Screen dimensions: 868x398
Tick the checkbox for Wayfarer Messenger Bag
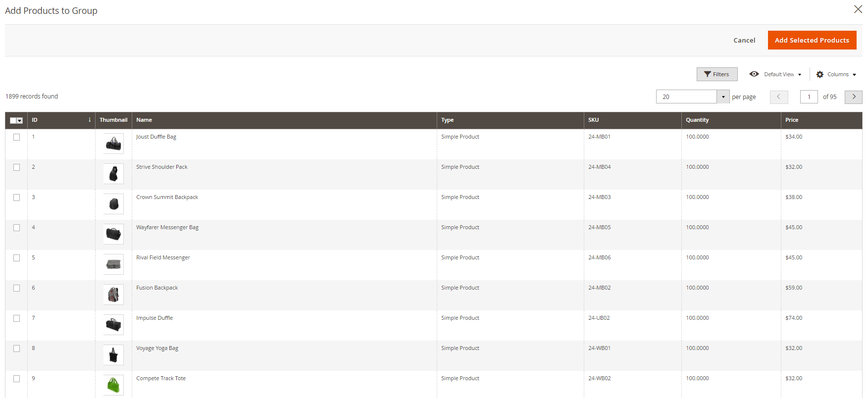pos(17,228)
